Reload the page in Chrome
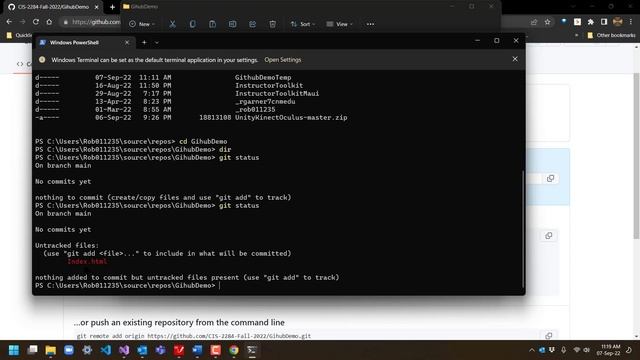Viewport: 640px width, 360px height. pyautogui.click(x=36, y=22)
